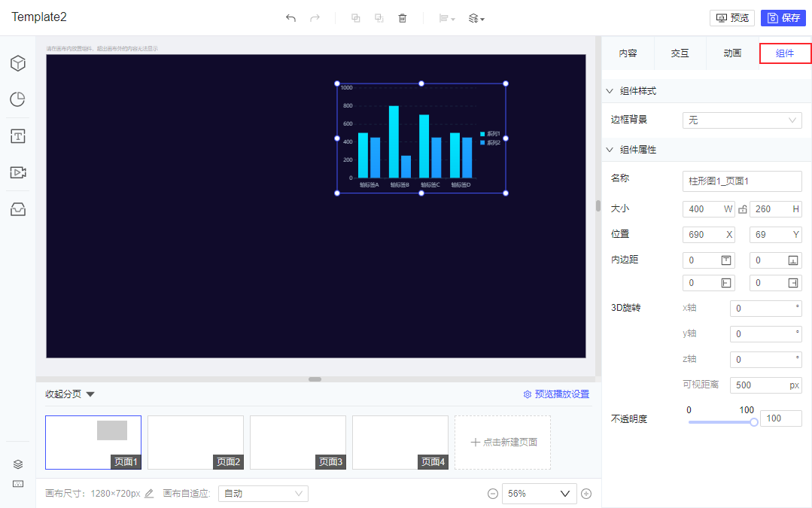Click the bring-forward layer icon
Viewport: 812px width, 508px height.
click(356, 18)
